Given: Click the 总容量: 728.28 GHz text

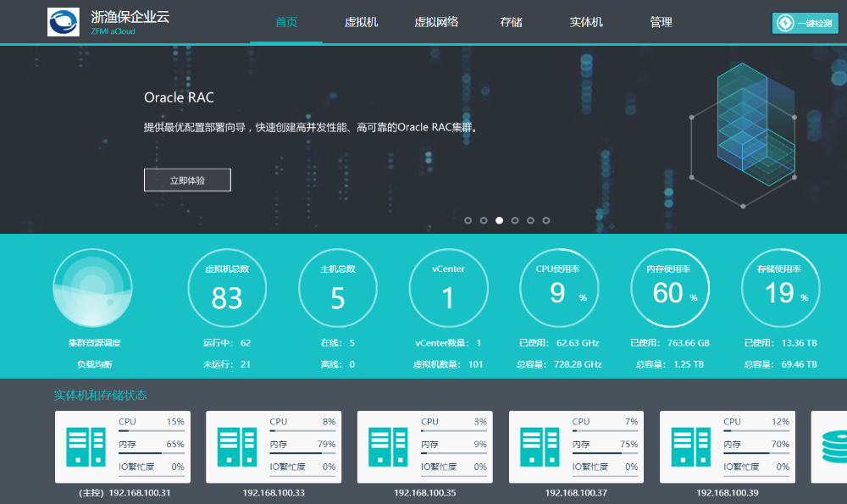Looking at the screenshot, I should pyautogui.click(x=559, y=364).
